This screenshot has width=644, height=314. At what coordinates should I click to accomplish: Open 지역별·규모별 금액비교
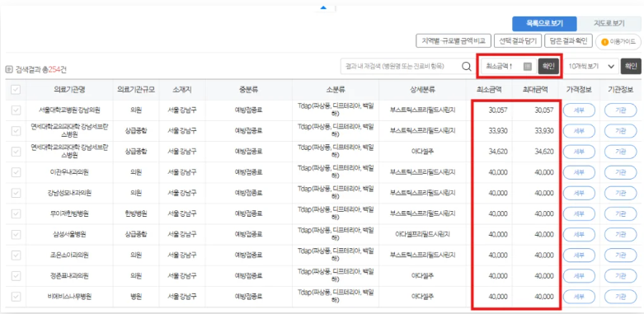(x=454, y=41)
